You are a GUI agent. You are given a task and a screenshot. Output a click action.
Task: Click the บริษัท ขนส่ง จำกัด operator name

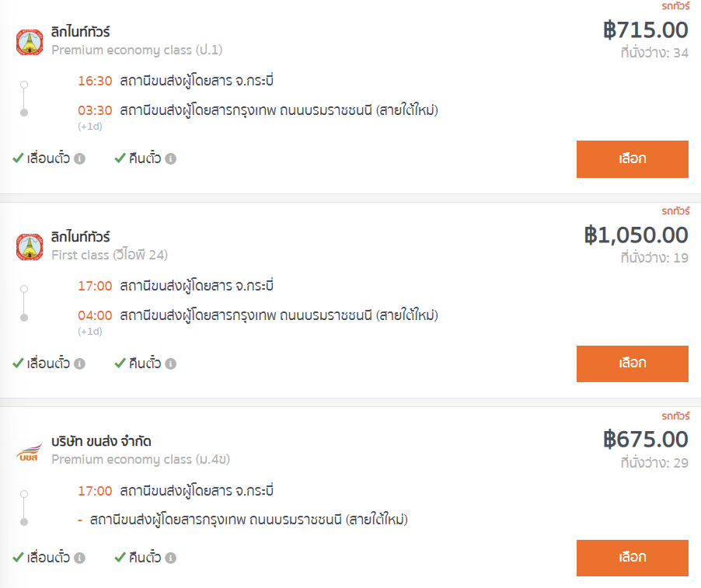pyautogui.click(x=101, y=441)
